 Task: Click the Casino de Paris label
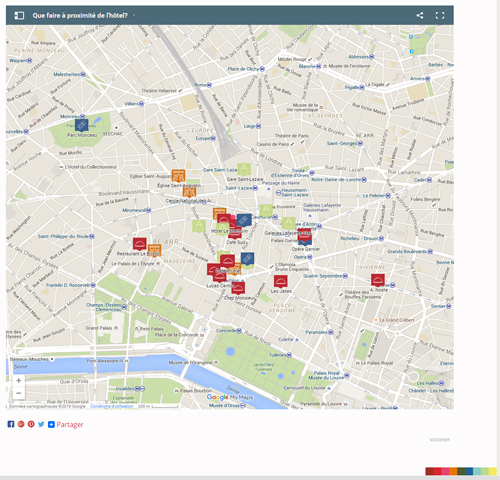click(273, 144)
